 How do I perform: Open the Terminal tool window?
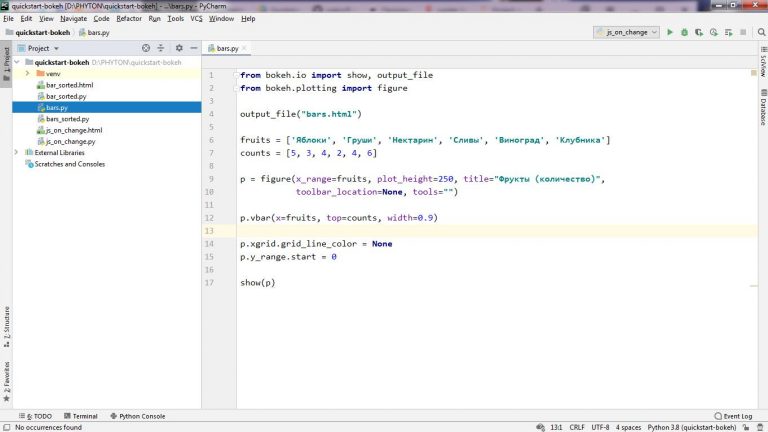point(80,416)
